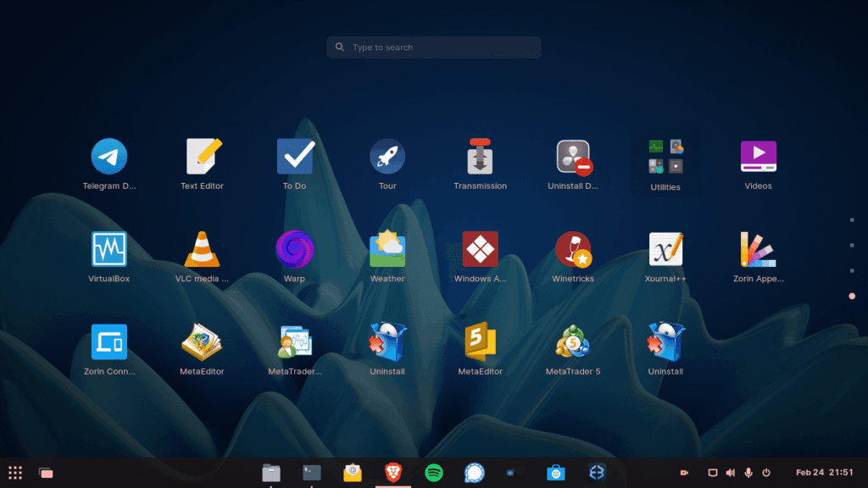
Task: Switch to Brave browser in taskbar
Action: click(393, 473)
